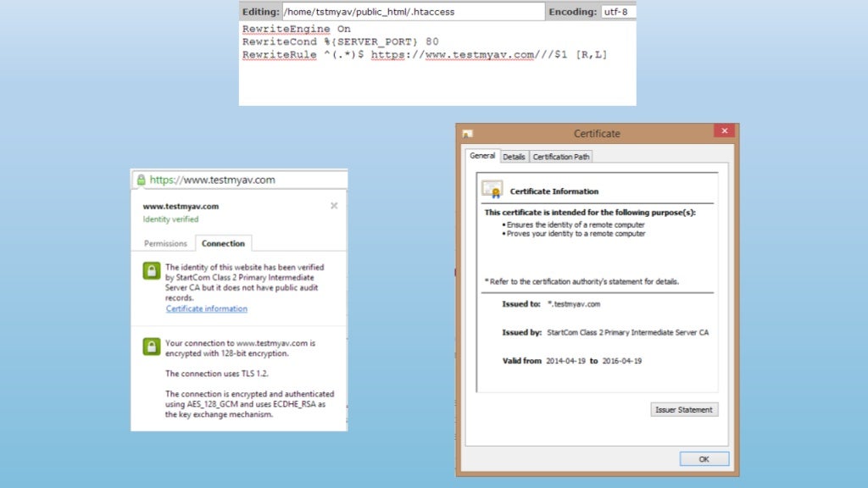The image size is (868, 488).
Task: Open the Certification Path tab
Action: tap(561, 157)
